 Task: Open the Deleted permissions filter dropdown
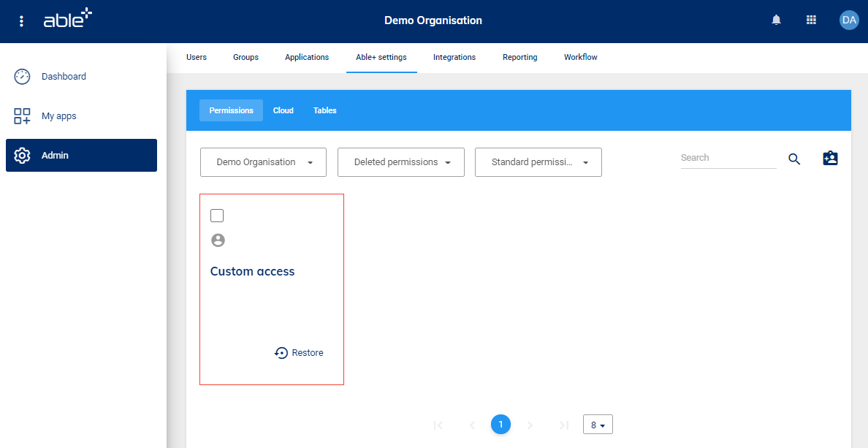(x=401, y=162)
